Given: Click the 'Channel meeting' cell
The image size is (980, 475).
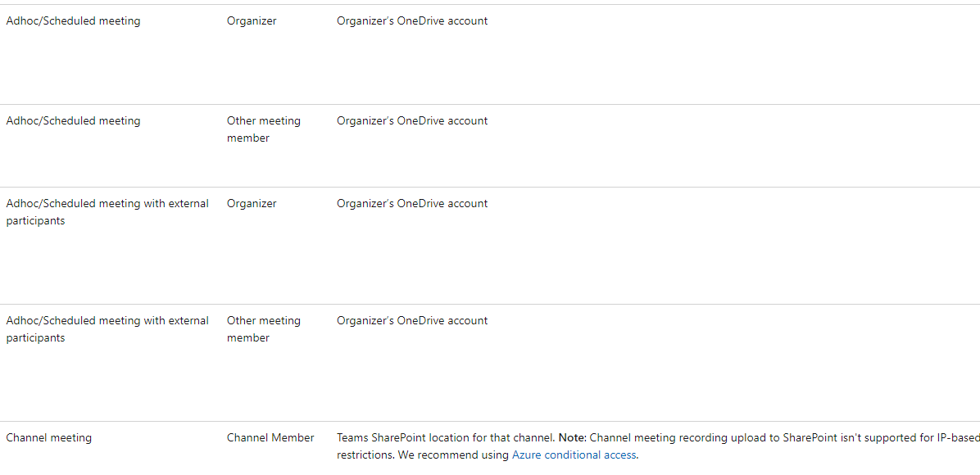Looking at the screenshot, I should click(48, 437).
